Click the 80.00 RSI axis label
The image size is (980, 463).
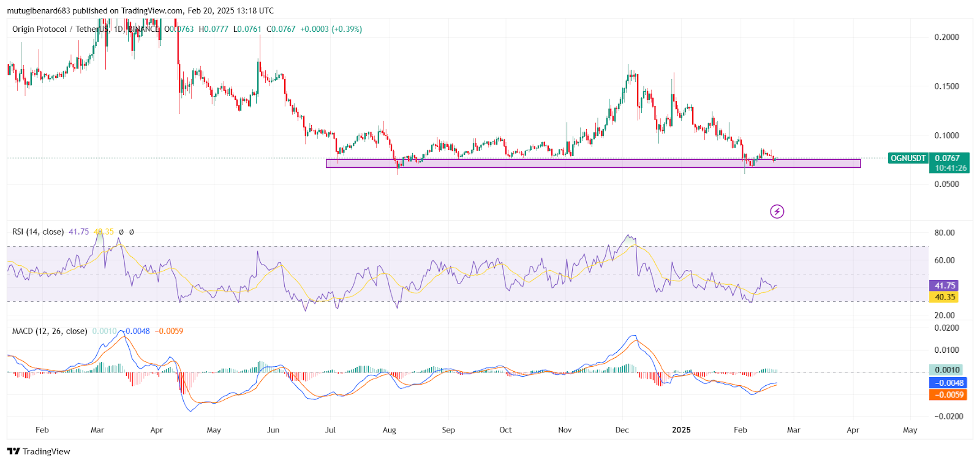coord(944,233)
